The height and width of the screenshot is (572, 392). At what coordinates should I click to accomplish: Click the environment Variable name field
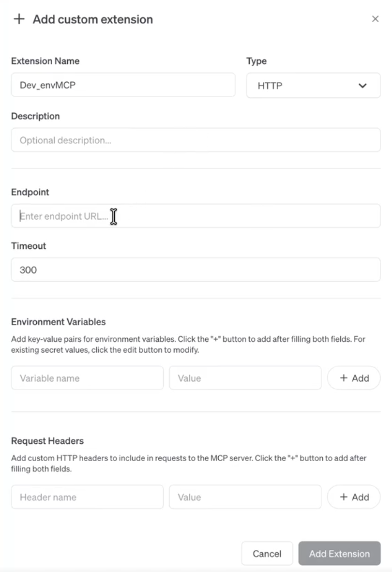click(87, 378)
